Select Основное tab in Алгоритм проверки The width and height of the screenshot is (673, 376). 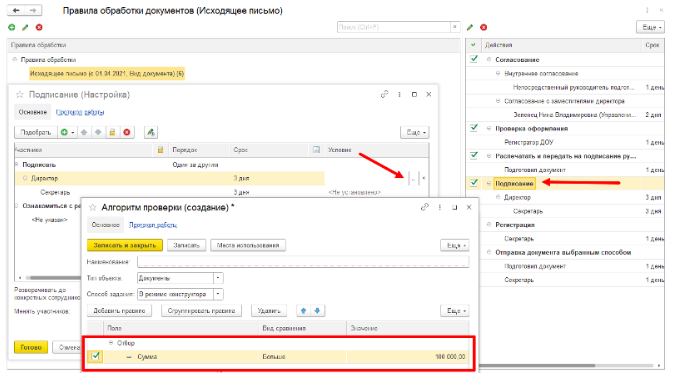[x=106, y=224]
